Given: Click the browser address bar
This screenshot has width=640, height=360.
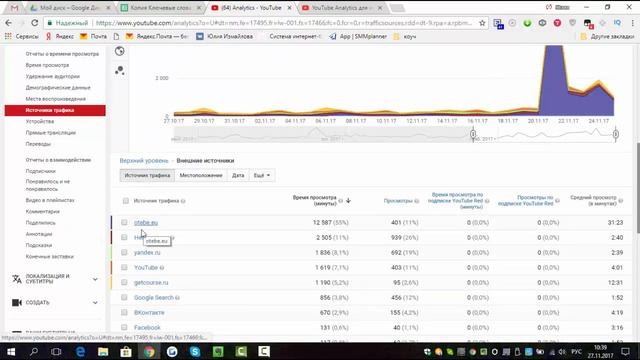Looking at the screenshot, I should pos(284,23).
